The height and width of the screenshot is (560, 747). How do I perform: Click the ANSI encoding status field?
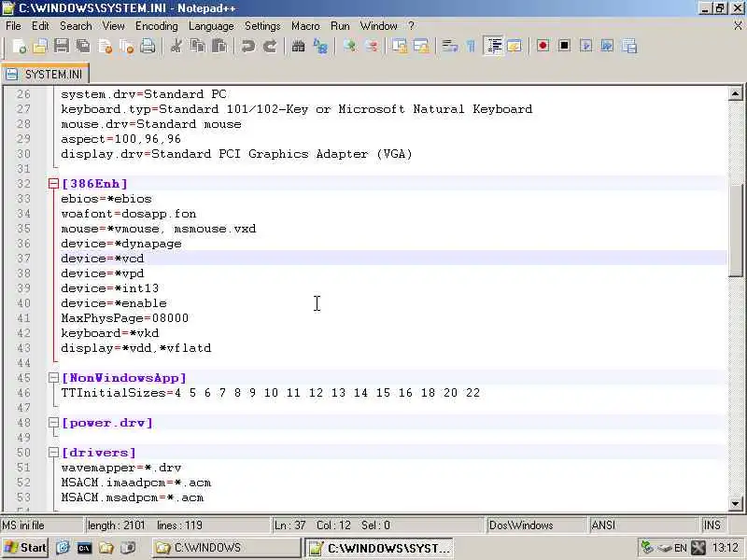click(x=643, y=525)
